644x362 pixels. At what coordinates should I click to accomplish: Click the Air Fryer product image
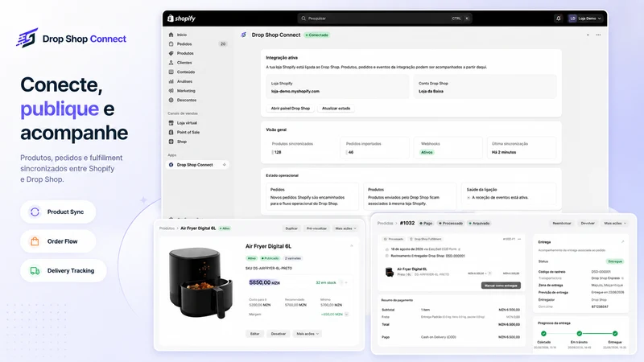tap(199, 283)
